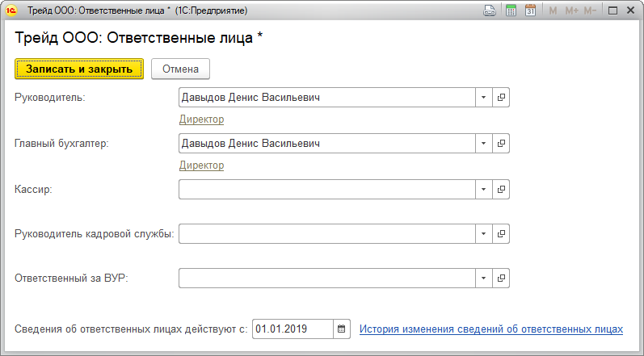Expand the Руководитель dropdown list
Image resolution: width=644 pixels, height=356 pixels.
[483, 98]
